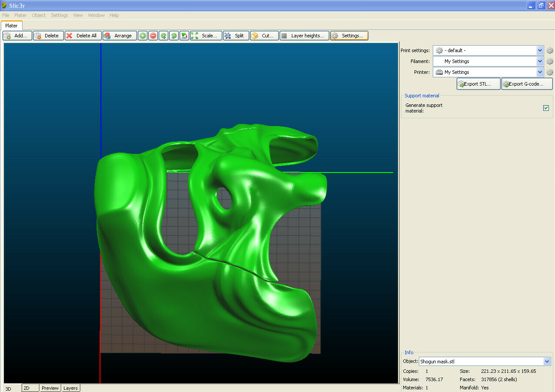555x392 pixels.
Task: Open the Scale dialog
Action: (x=206, y=36)
